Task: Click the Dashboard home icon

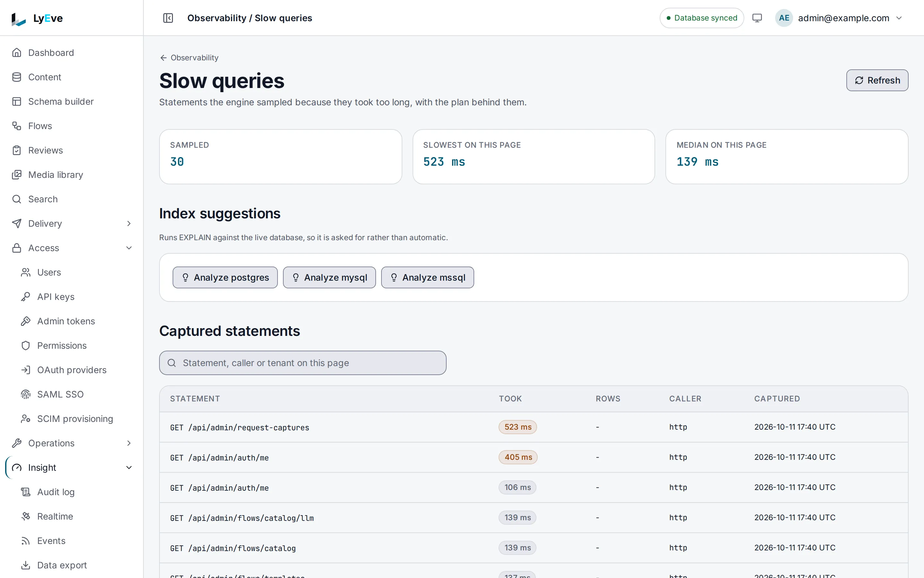Action: point(16,52)
